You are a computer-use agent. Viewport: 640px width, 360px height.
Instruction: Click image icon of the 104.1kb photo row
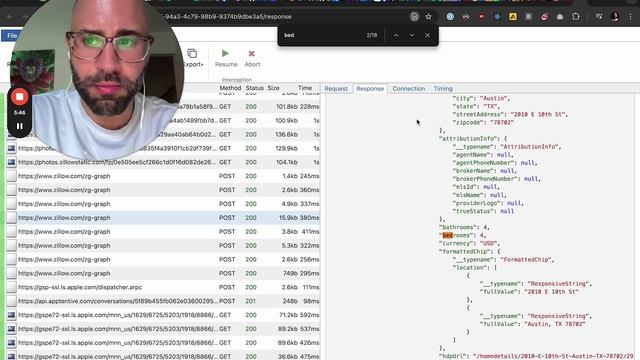click(11, 162)
